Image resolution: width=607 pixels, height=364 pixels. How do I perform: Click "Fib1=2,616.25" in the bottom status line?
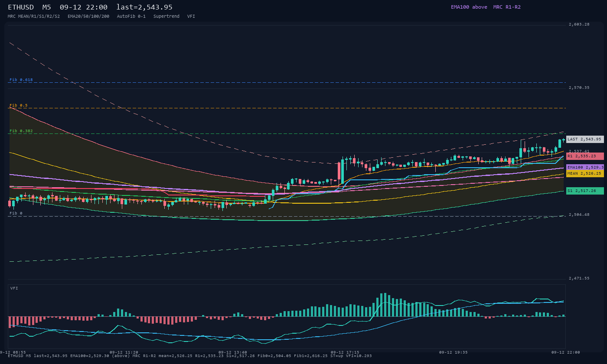(x=311, y=356)
